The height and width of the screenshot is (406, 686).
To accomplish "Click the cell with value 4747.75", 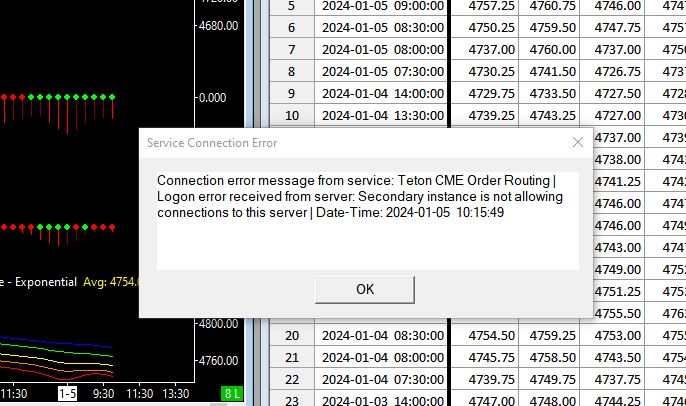I will click(x=612, y=27).
